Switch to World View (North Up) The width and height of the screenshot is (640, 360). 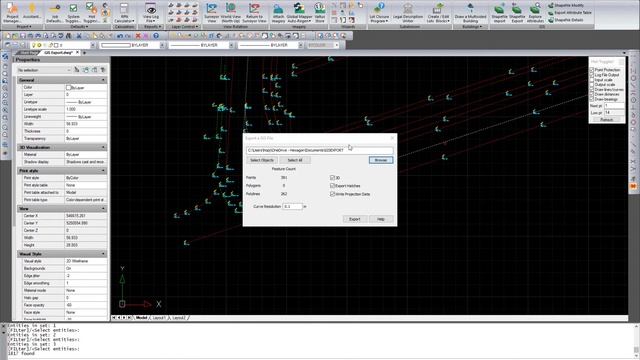click(231, 12)
